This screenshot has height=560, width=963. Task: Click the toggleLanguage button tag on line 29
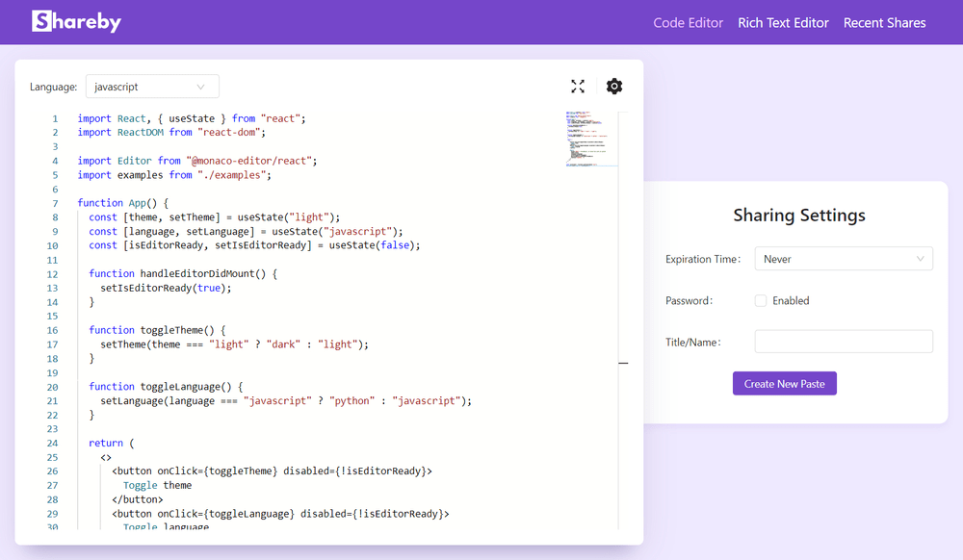coord(279,514)
